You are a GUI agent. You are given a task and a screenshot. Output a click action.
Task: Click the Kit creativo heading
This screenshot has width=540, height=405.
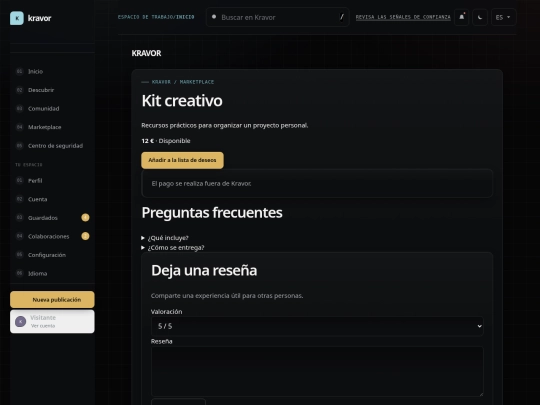pyautogui.click(x=182, y=101)
